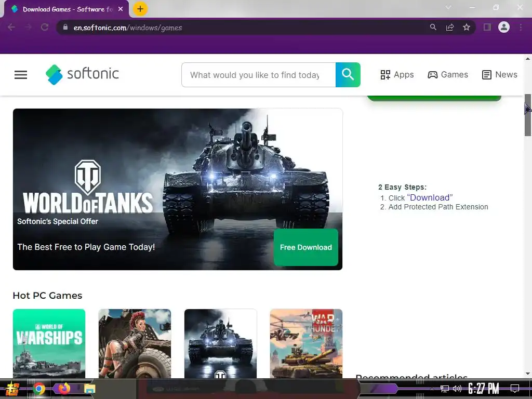Open the World of Tanks banner
This screenshot has height=399, width=532.
coord(178,189)
